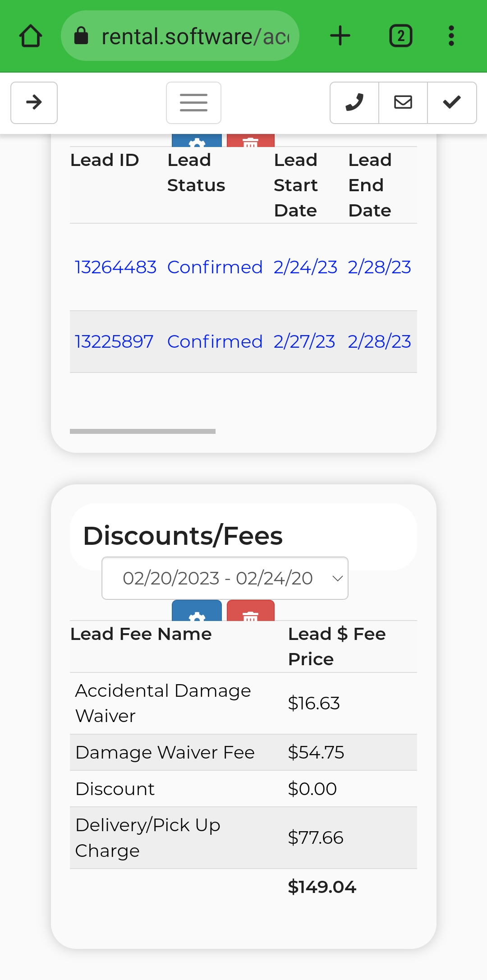The width and height of the screenshot is (487, 980).
Task: Click the 2/27/23 lead start date
Action: tap(304, 341)
